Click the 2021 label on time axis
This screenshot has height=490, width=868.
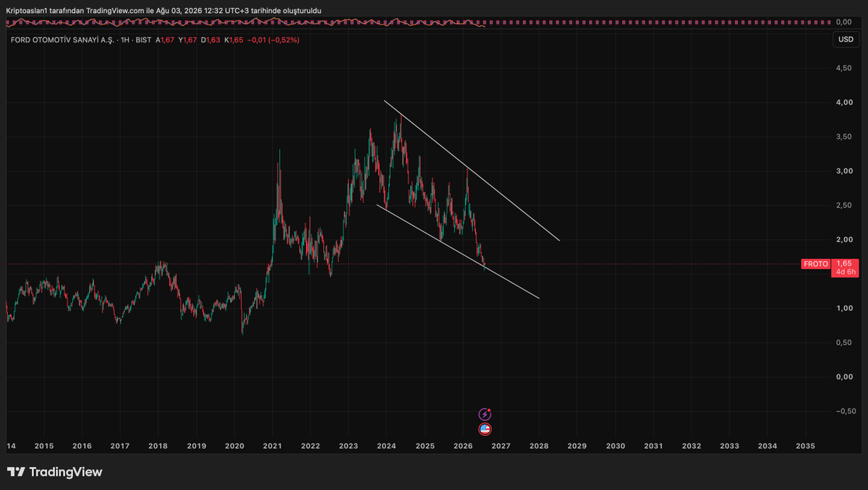(x=273, y=446)
